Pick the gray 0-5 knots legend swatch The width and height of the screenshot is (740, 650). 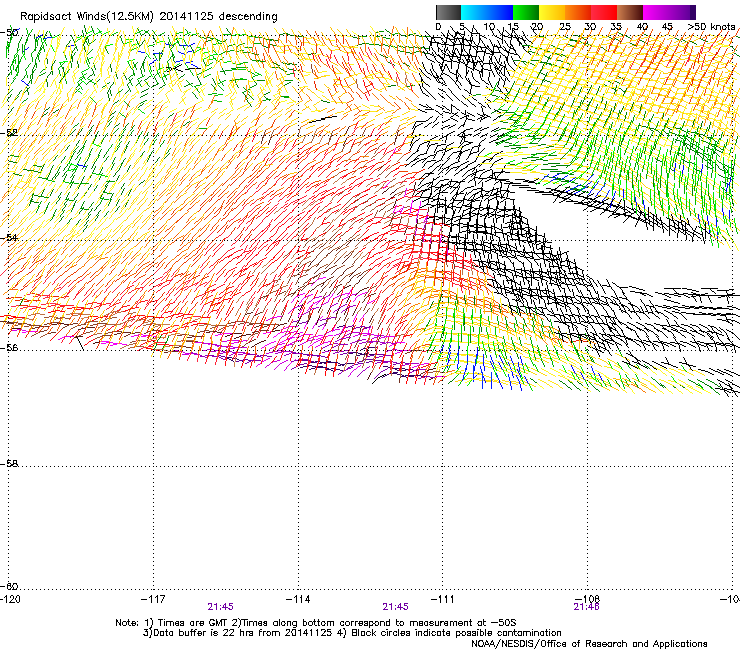pos(448,12)
